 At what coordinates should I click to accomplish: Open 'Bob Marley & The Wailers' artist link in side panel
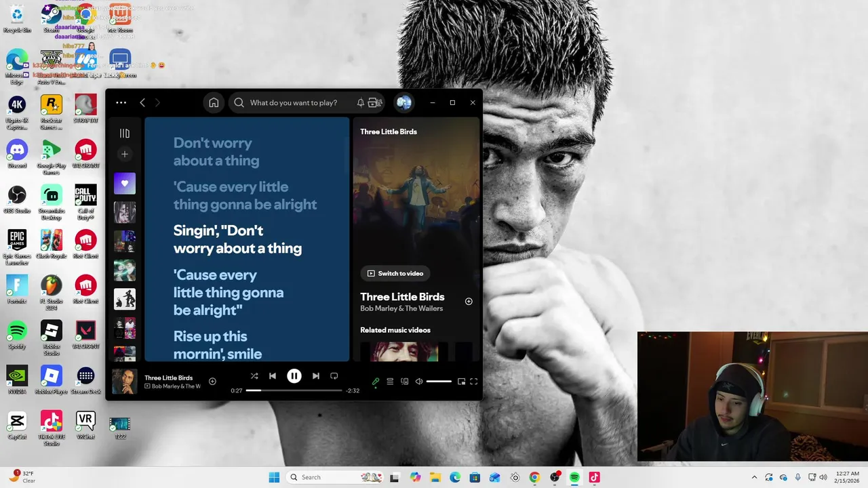point(401,309)
